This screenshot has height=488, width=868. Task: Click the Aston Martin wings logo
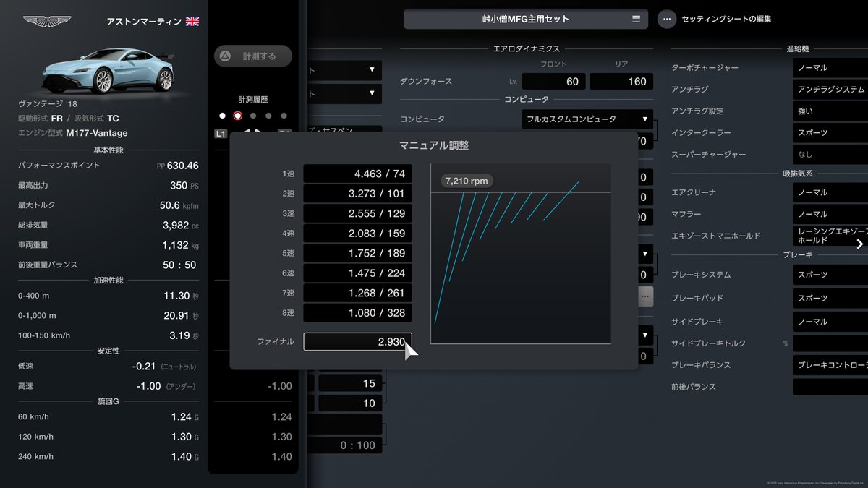click(47, 21)
